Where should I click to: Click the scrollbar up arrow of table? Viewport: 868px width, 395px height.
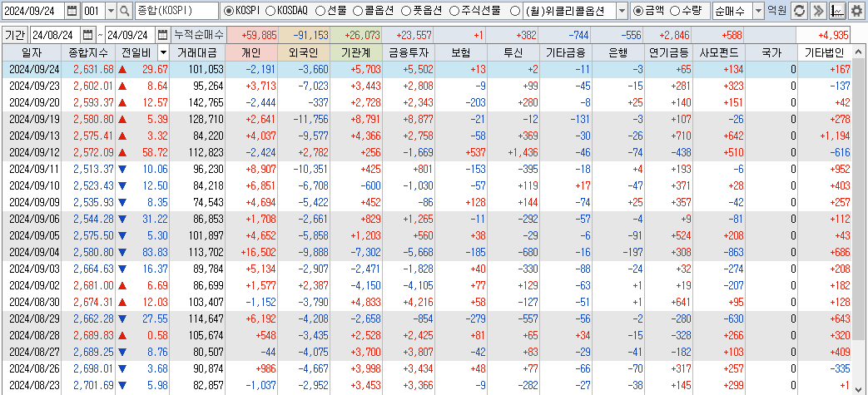[x=859, y=53]
